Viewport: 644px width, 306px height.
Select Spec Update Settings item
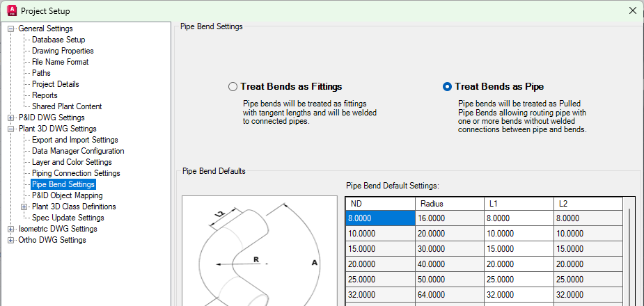[x=68, y=218]
